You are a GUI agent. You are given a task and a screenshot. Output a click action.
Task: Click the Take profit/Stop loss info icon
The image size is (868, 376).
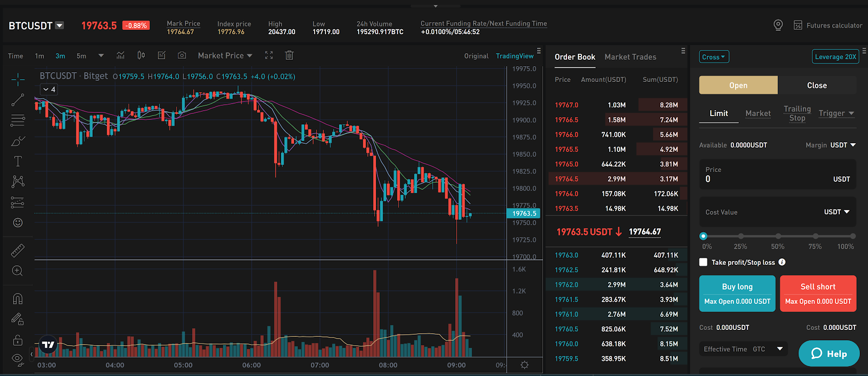pos(782,262)
